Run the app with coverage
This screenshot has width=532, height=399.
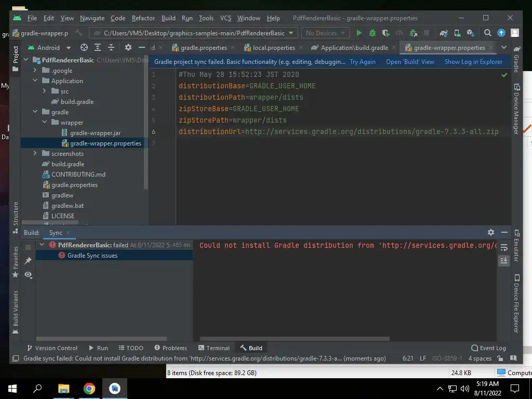coord(386,33)
